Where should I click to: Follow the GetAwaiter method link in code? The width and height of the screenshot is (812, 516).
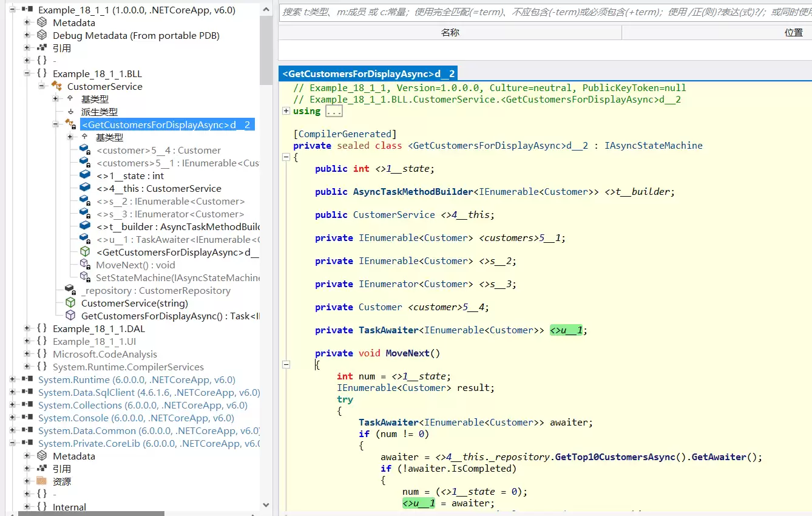click(719, 457)
